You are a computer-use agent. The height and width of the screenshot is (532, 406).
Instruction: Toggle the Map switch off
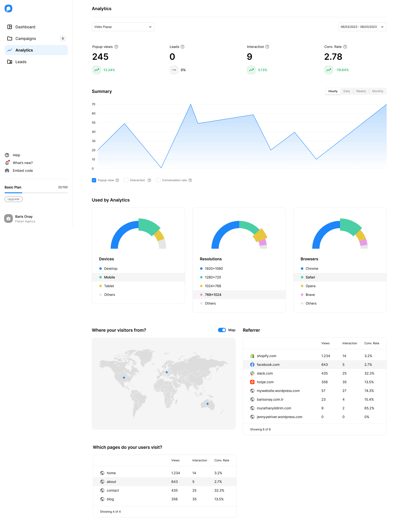pos(222,330)
